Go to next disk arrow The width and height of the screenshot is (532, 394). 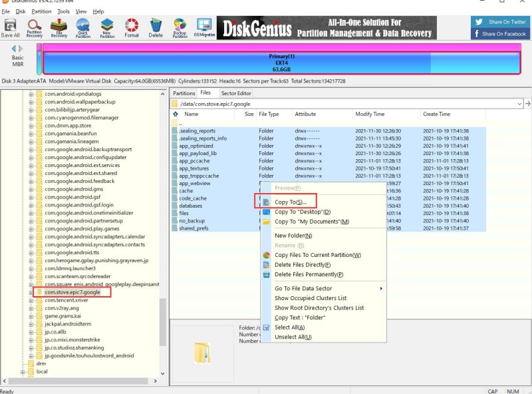click(21, 49)
